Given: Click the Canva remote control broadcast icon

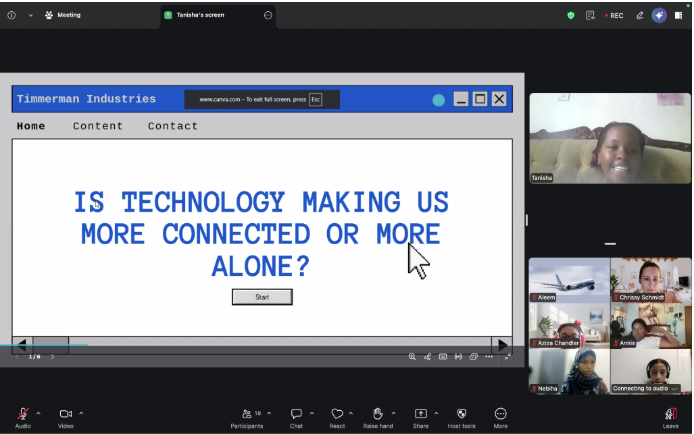Looking at the screenshot, I should pos(458,357).
